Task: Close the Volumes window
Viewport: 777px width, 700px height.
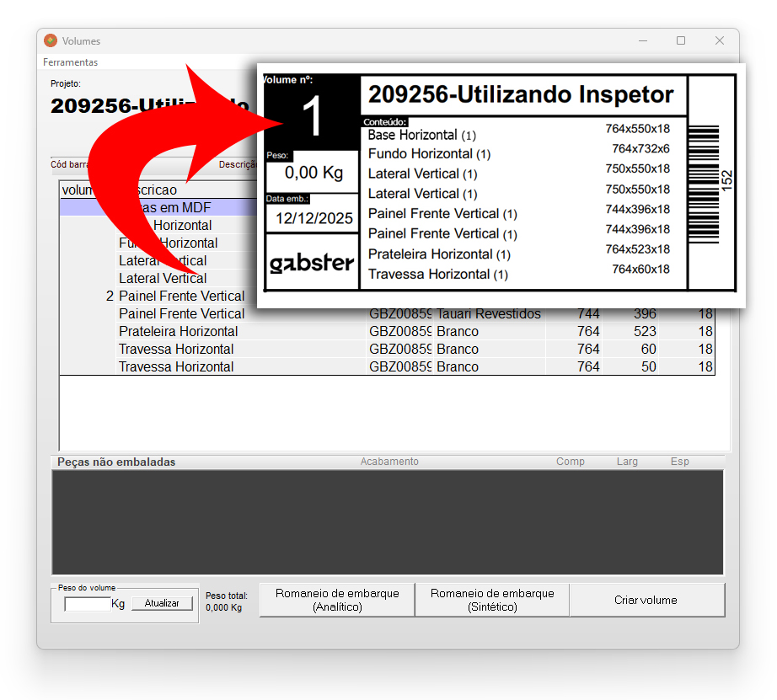Action: (x=720, y=40)
